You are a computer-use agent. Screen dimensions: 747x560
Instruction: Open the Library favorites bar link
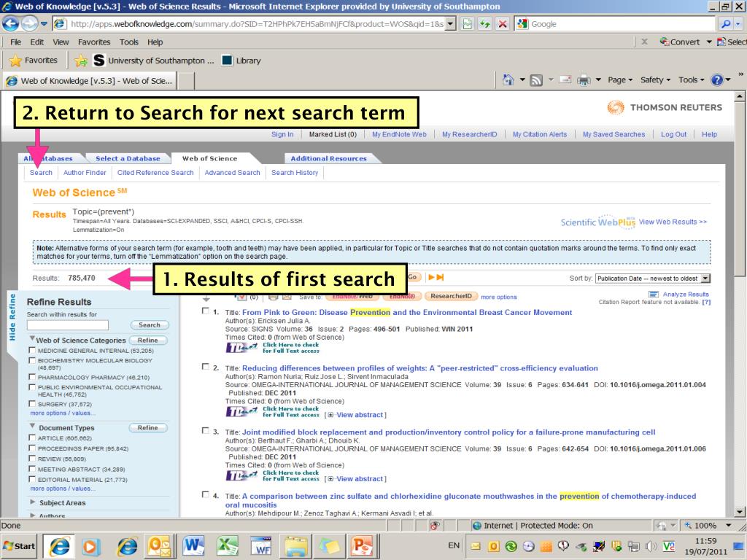(x=242, y=61)
